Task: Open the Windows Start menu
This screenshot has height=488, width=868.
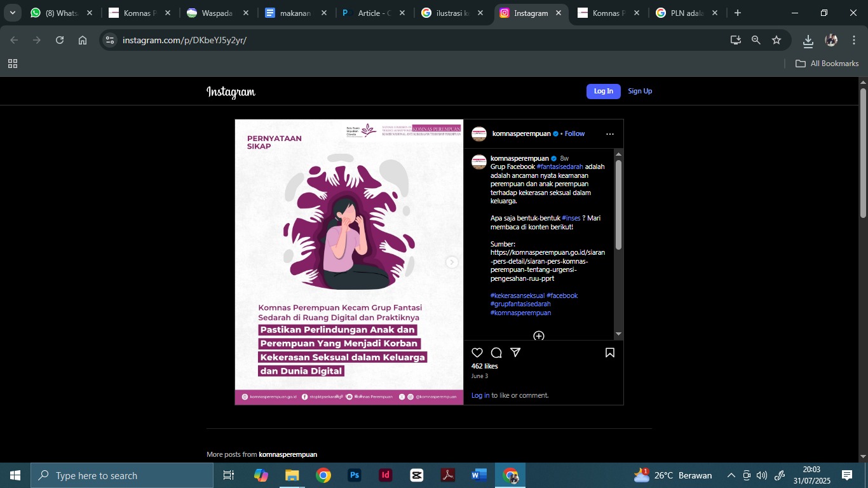Action: click(15, 475)
